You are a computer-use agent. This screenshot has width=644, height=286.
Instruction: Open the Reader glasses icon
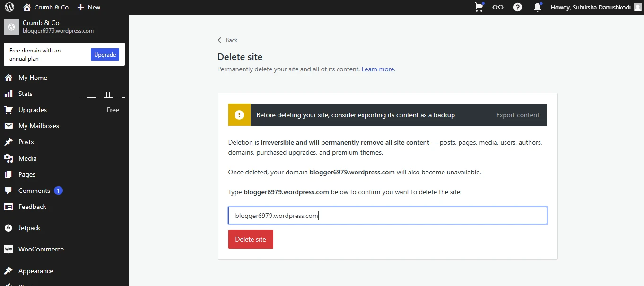coord(497,7)
